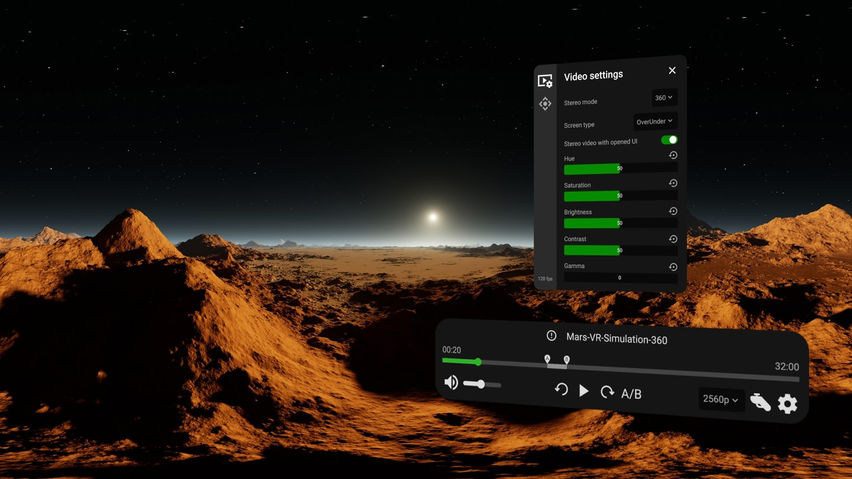852x479 pixels.
Task: Open the 2560p resolution dropdown
Action: (x=721, y=399)
